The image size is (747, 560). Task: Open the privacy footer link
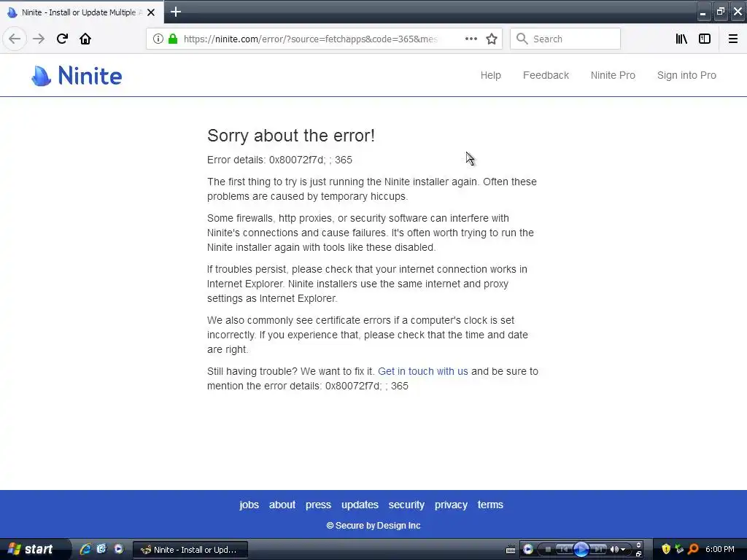pyautogui.click(x=451, y=505)
